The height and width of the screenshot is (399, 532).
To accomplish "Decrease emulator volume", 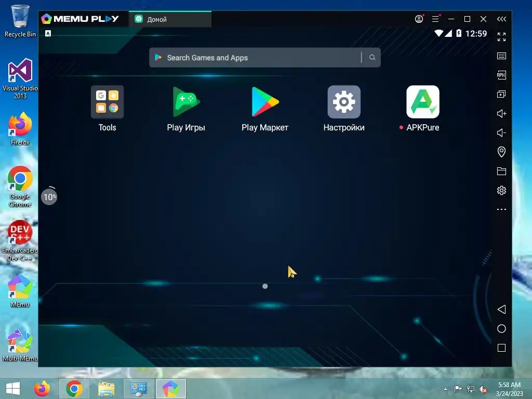I will 501,132.
